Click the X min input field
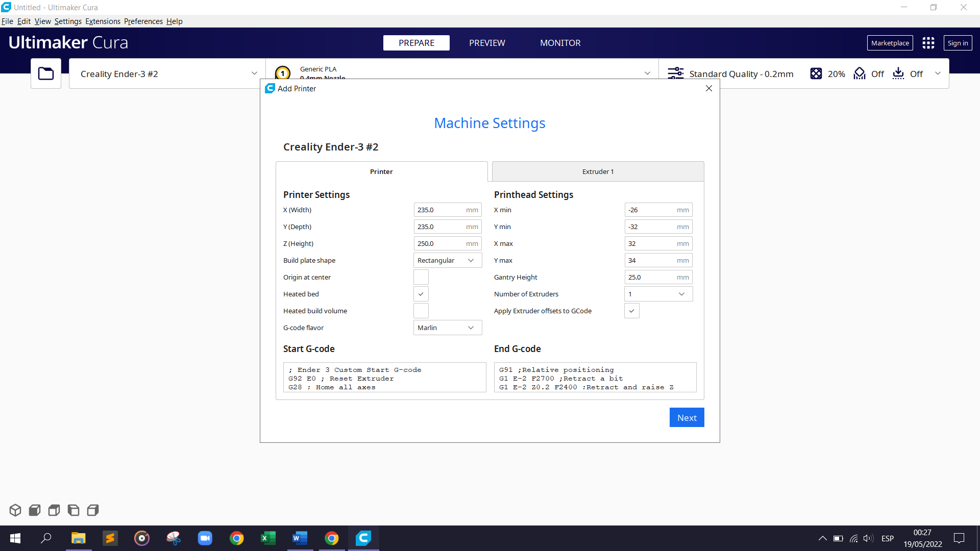Screen dimensions: 980x551 pyautogui.click(x=658, y=210)
